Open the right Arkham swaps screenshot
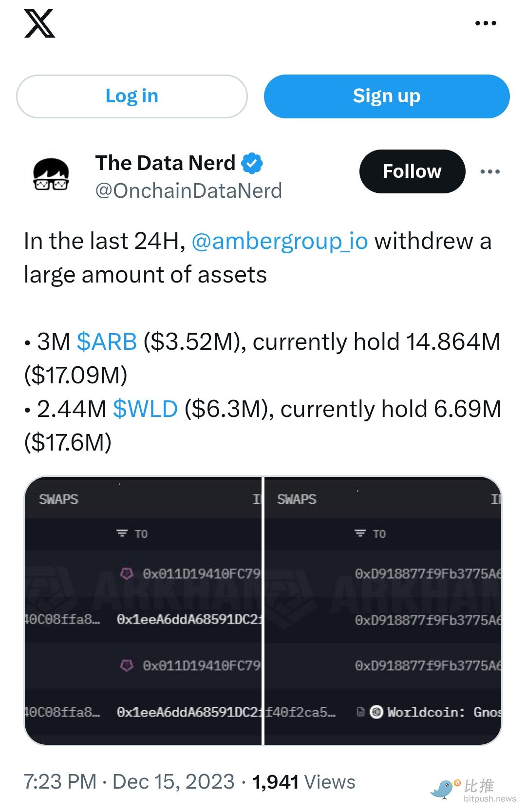 click(383, 610)
